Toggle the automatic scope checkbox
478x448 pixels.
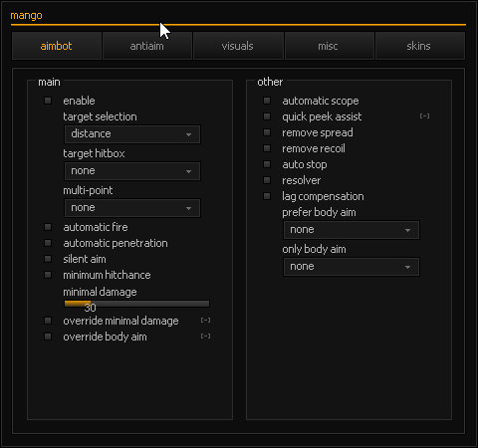[267, 101]
